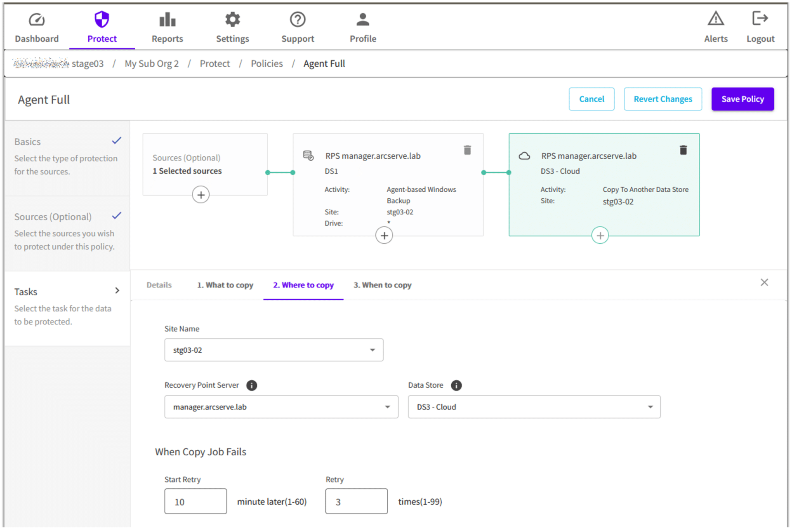
Task: Click 'Copy To Another Data Store' text
Action: coord(645,190)
